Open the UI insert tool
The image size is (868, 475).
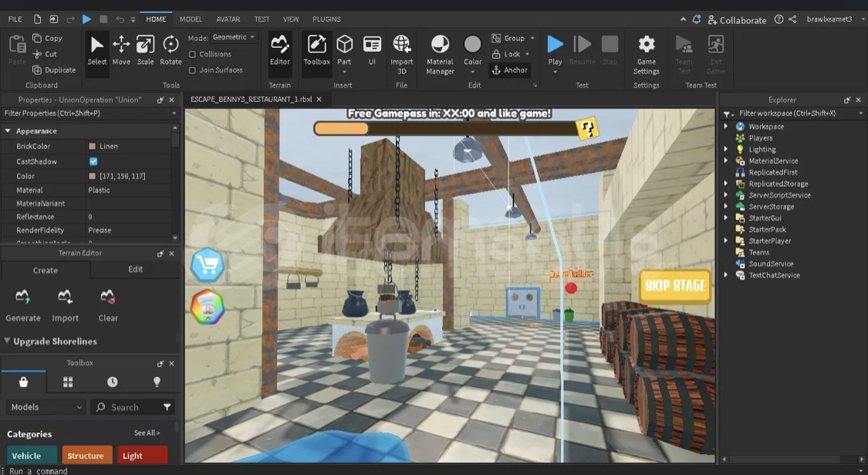[x=372, y=50]
